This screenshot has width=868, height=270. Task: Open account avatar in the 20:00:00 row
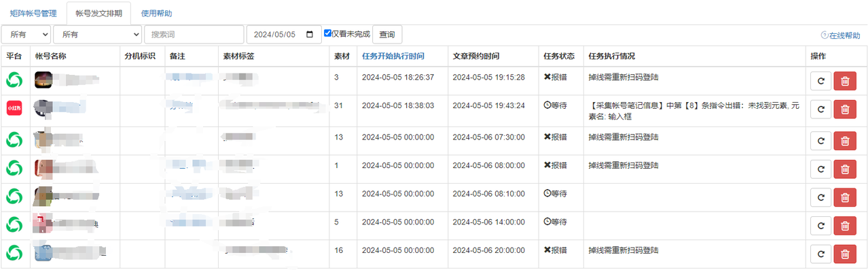tap(43, 253)
